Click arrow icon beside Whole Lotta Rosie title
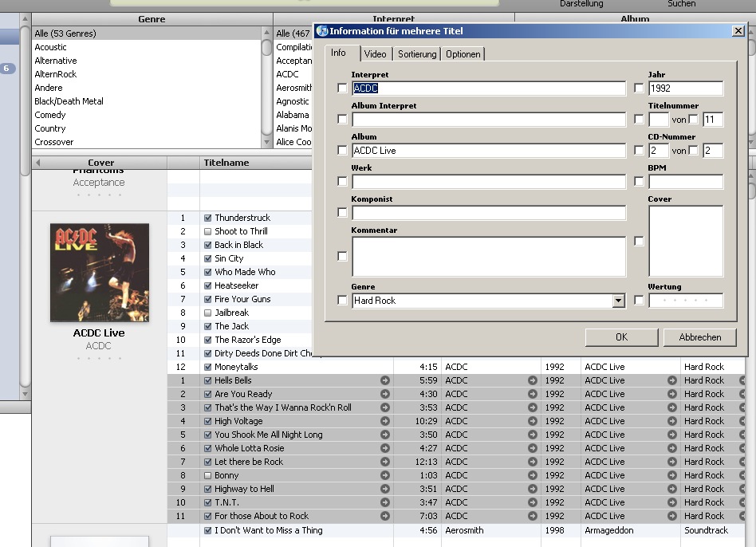 [384, 447]
